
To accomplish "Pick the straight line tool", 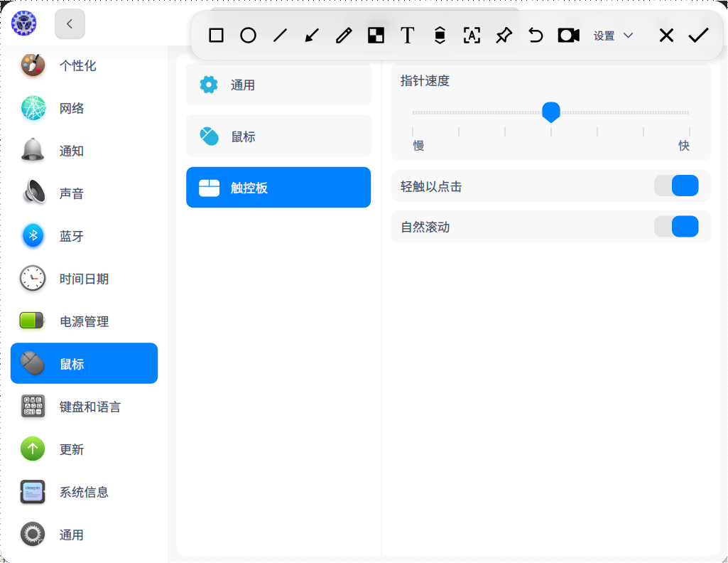I will 280,36.
